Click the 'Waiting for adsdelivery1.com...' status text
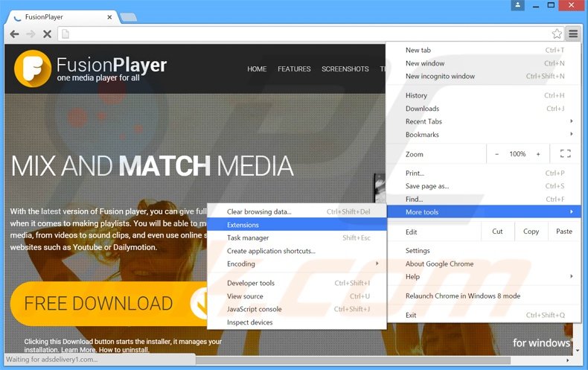The width and height of the screenshot is (588, 370). point(52,360)
